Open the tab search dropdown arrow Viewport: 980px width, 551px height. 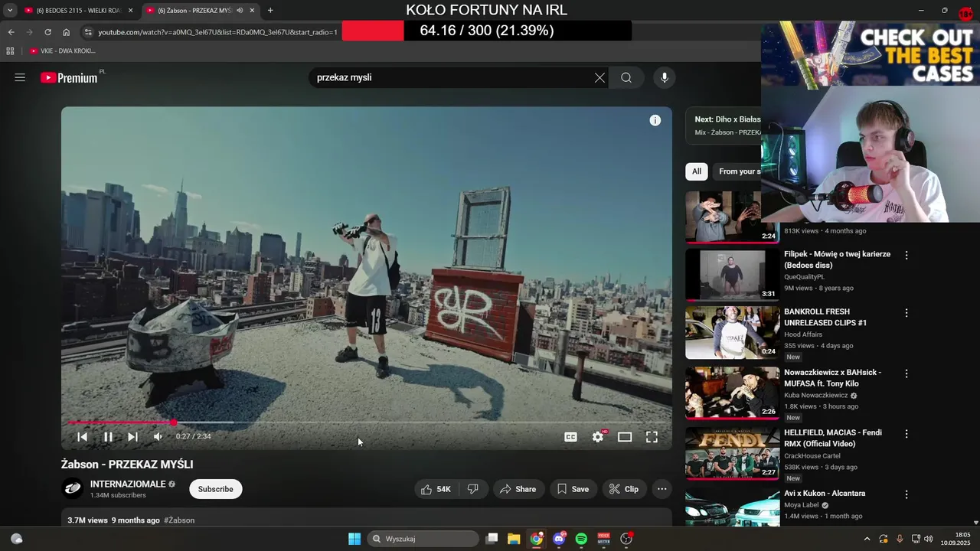[10, 11]
